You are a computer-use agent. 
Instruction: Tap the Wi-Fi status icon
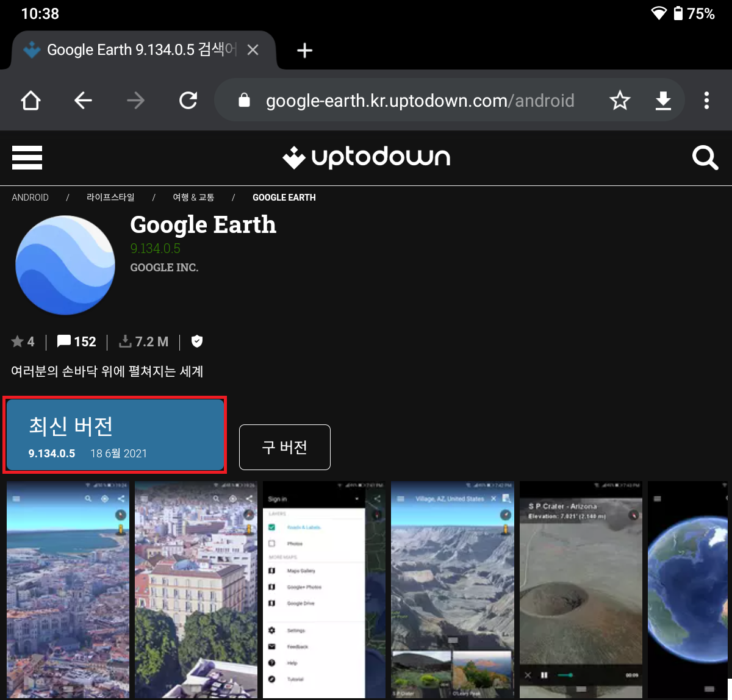(x=658, y=13)
